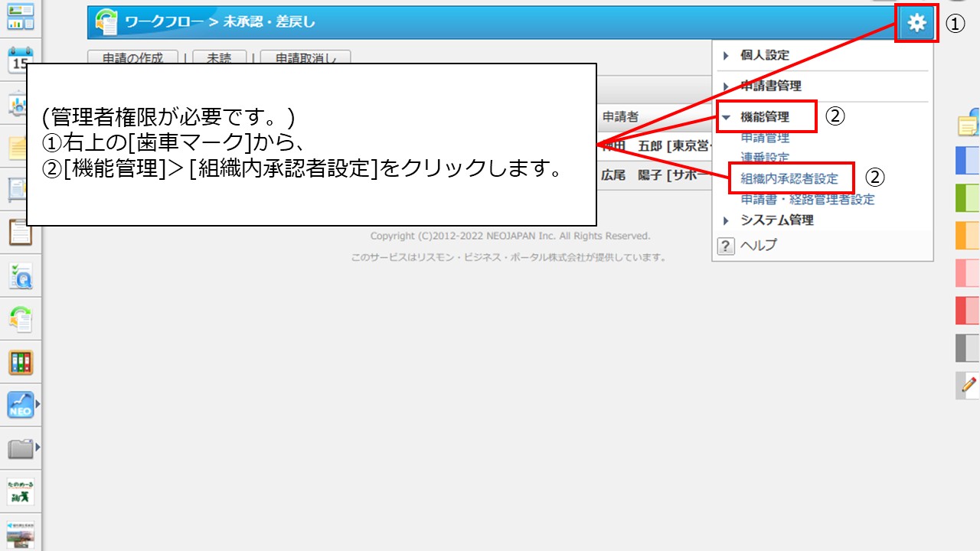Click the green workflow icon in sidebar
The width and height of the screenshot is (980, 551).
point(20,318)
